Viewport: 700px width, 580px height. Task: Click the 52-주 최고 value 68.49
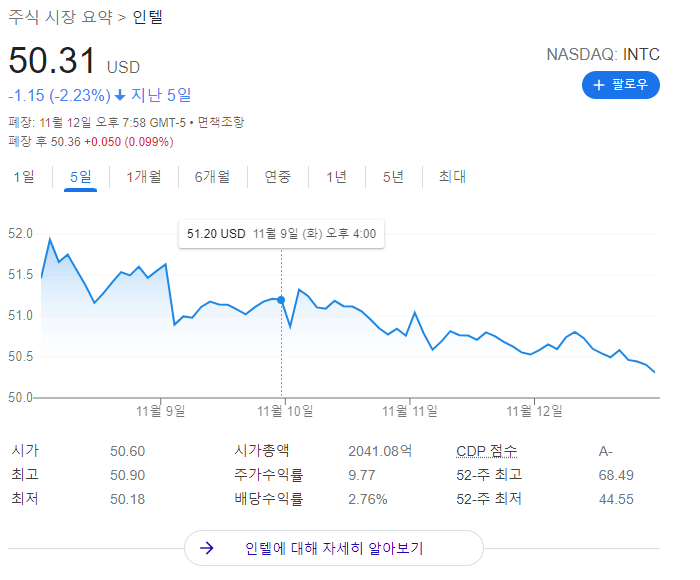616,475
